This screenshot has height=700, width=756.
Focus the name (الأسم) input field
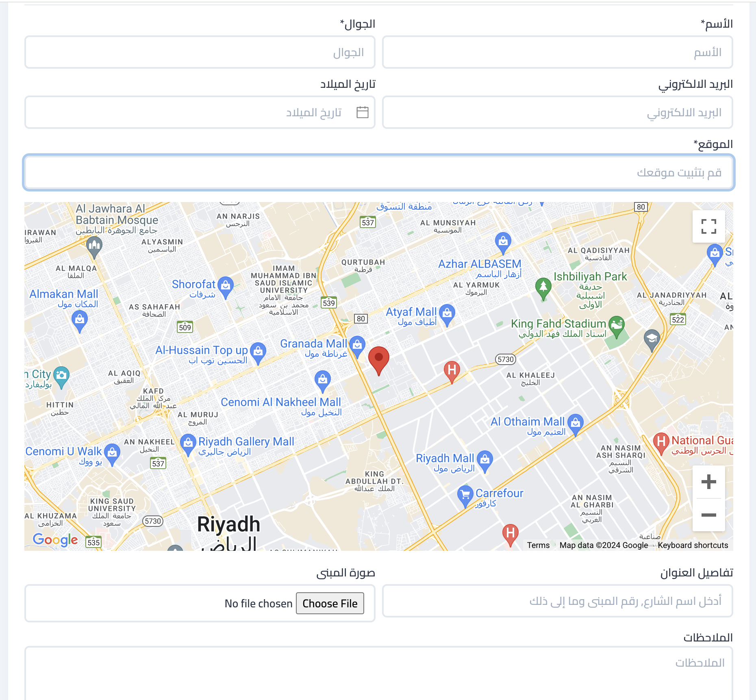coord(557,52)
